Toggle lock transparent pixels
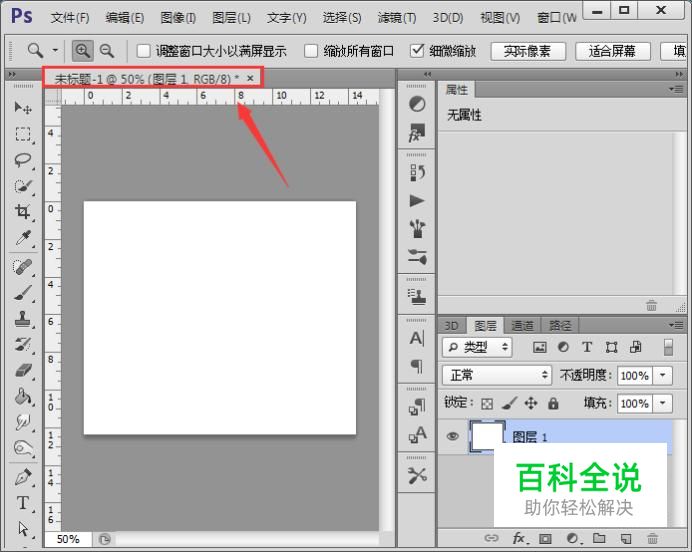This screenshot has width=692, height=552. [x=487, y=403]
